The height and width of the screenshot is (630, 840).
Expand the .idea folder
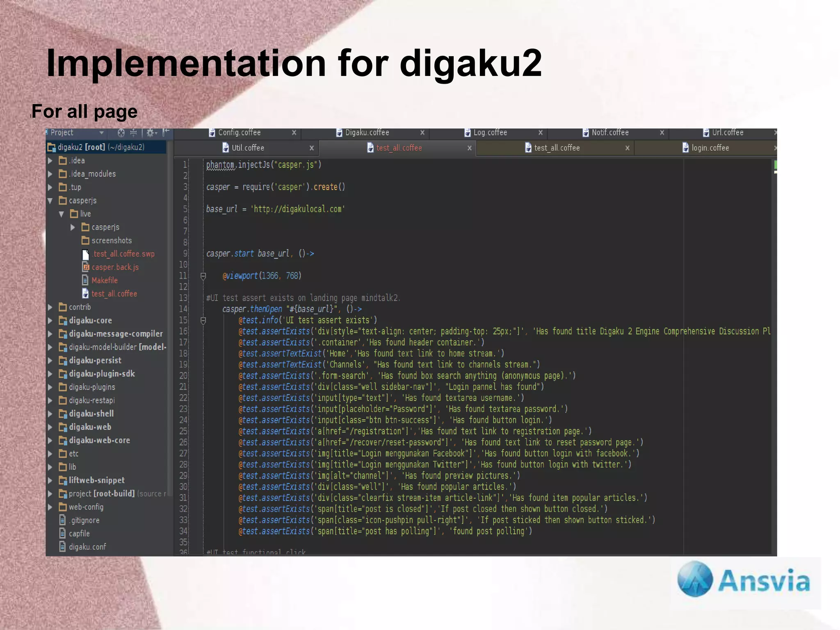tap(50, 161)
